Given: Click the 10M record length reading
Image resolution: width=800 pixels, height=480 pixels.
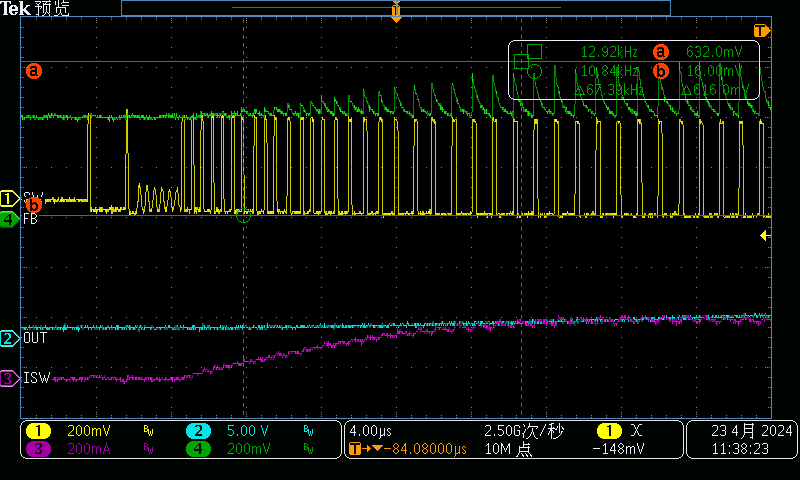Looking at the screenshot, I should 508,449.
